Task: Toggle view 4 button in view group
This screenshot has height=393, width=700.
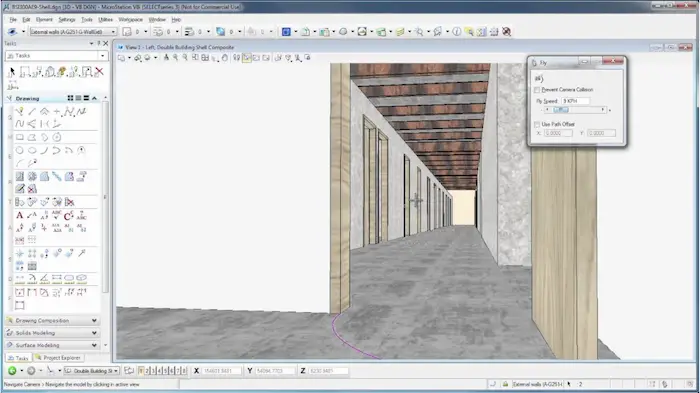Action: tap(159, 371)
